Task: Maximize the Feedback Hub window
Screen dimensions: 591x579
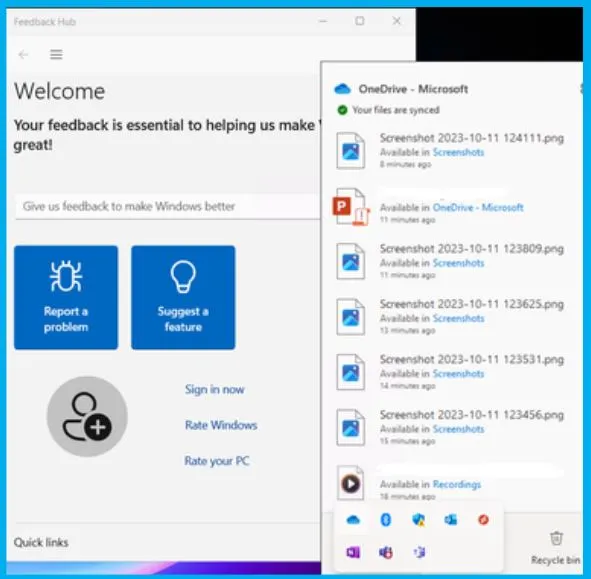Action: pyautogui.click(x=360, y=21)
